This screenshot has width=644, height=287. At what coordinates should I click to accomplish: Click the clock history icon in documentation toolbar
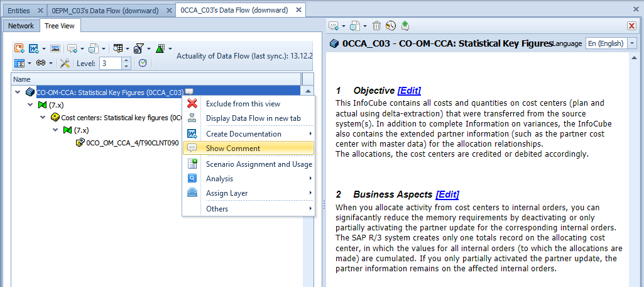(391, 26)
